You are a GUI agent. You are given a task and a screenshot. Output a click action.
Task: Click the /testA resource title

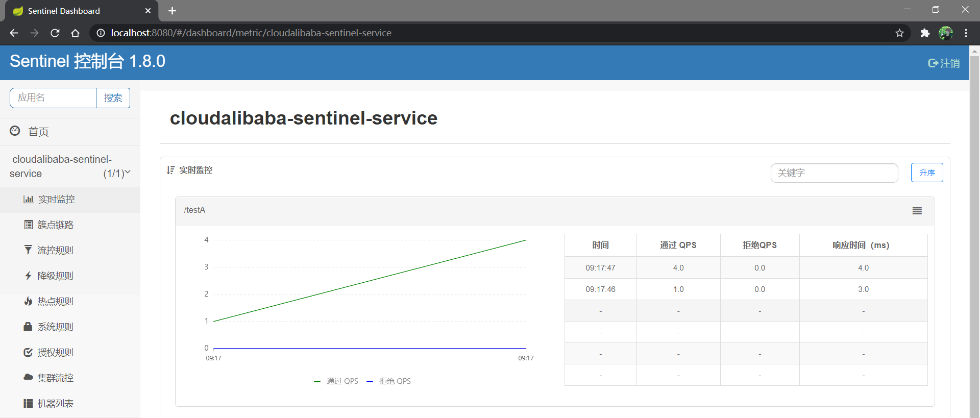point(195,210)
